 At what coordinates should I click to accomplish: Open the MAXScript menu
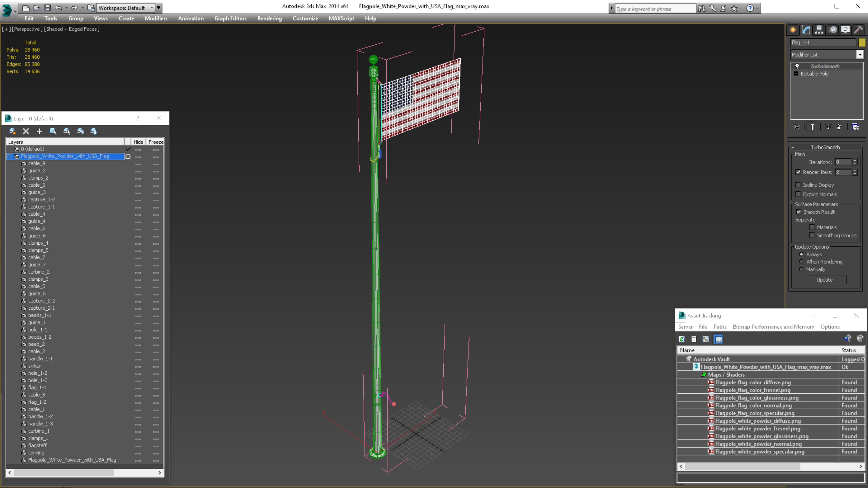coord(341,18)
